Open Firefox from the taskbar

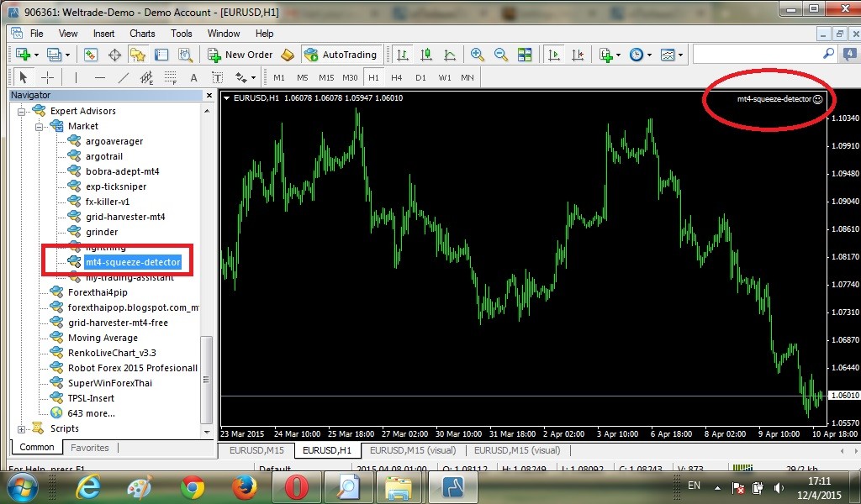point(245,487)
